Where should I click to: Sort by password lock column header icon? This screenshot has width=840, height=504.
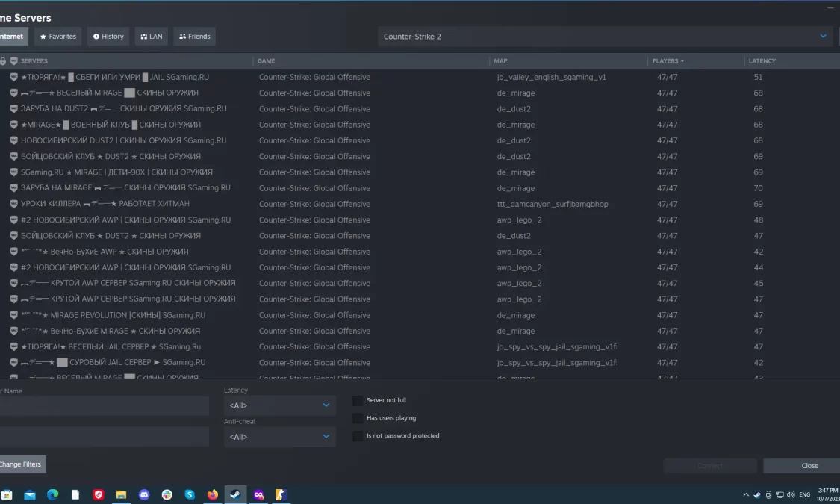(3, 61)
